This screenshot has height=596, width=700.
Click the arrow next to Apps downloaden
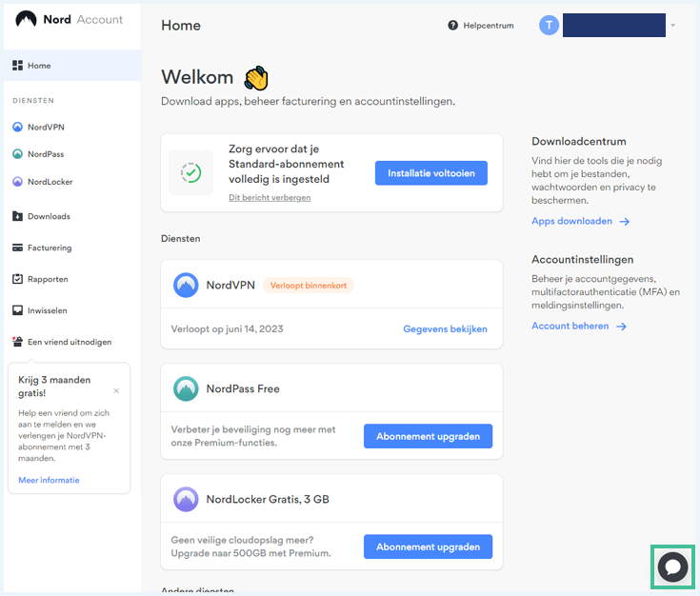624,222
